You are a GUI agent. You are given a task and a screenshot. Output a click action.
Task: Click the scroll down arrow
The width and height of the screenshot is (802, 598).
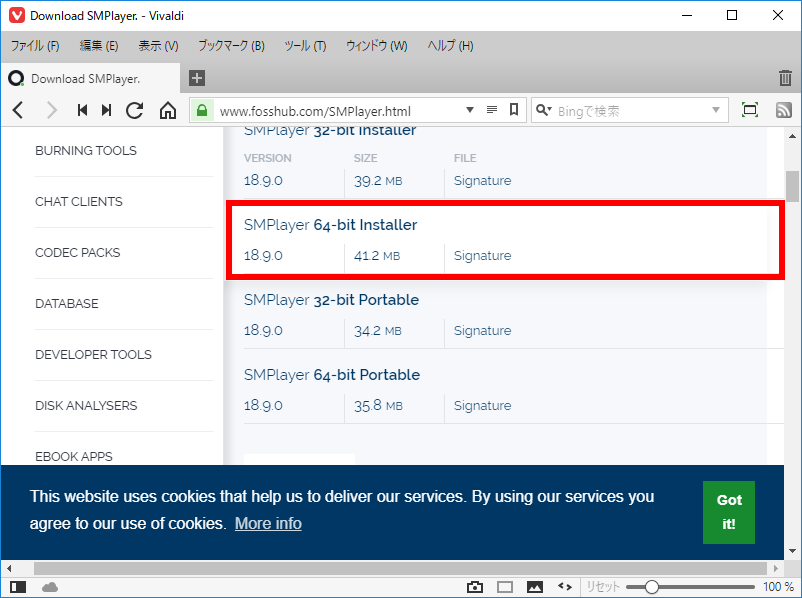point(792,551)
